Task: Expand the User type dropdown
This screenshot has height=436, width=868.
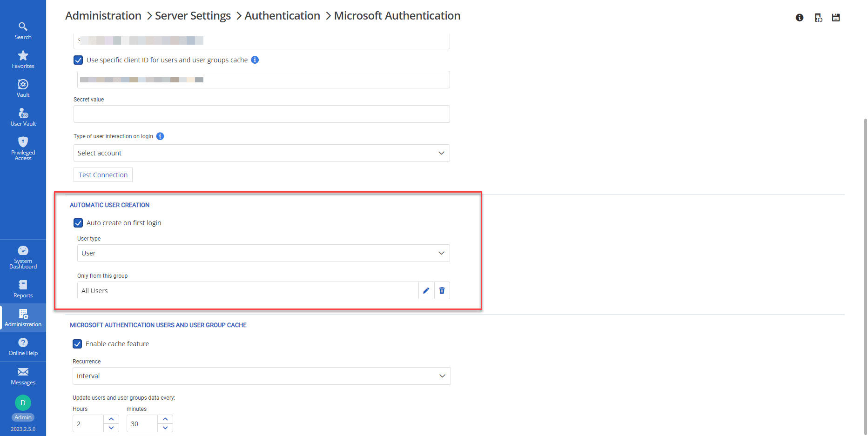Action: point(263,253)
